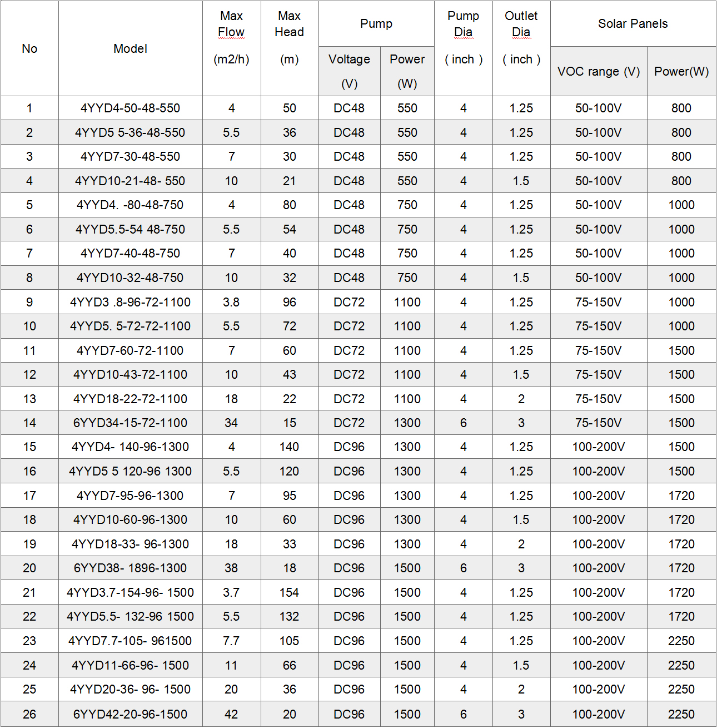Click model 4YYD5.5-54 48-750
This screenshot has width=717, height=728.
pyautogui.click(x=130, y=229)
